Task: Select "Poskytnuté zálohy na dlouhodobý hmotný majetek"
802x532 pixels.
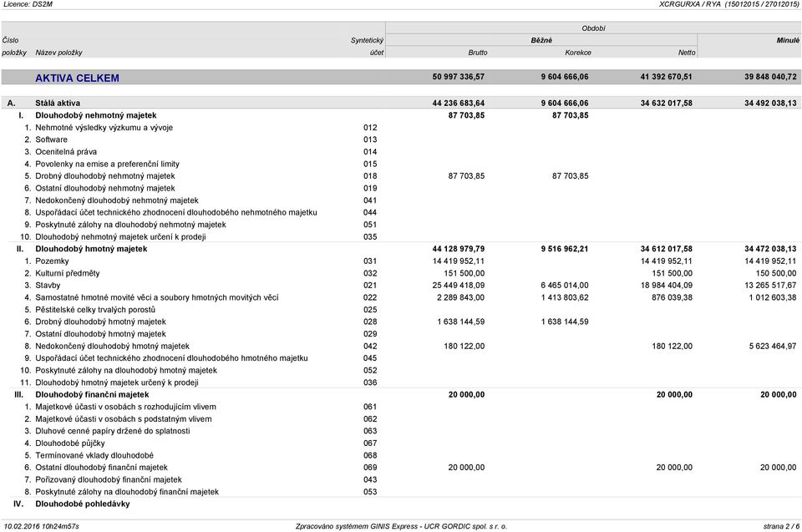Action: 126,370
